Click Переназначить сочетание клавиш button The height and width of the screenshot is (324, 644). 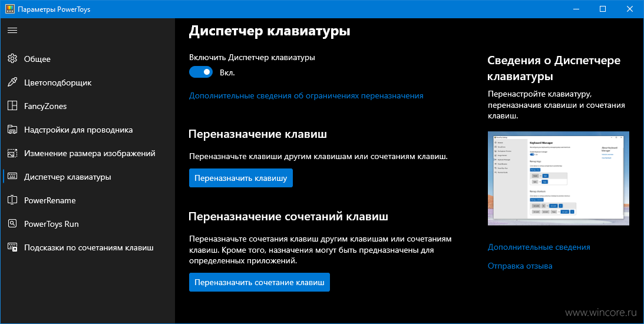point(259,282)
